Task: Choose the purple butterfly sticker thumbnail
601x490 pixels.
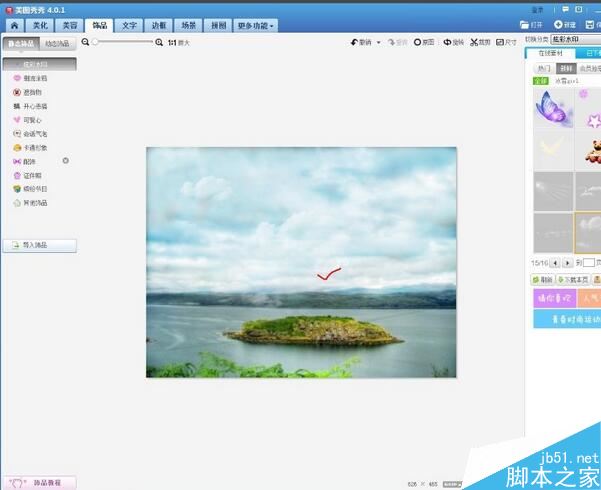Action: coord(553,109)
